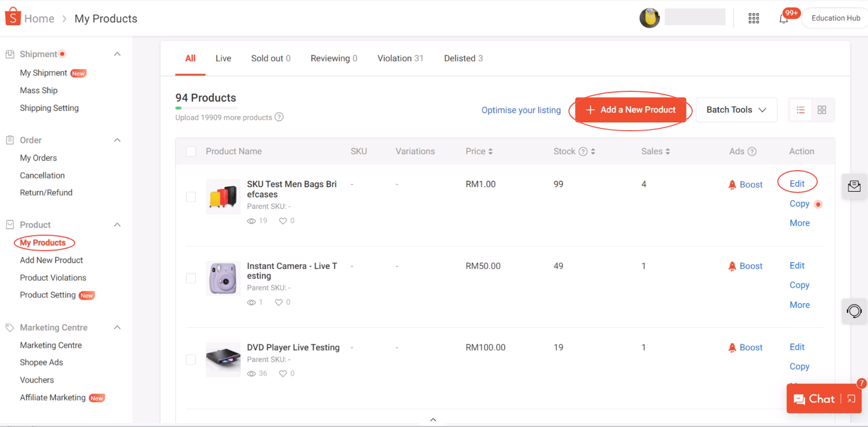Click the Add a New Product button
The image size is (868, 427).
pos(631,110)
